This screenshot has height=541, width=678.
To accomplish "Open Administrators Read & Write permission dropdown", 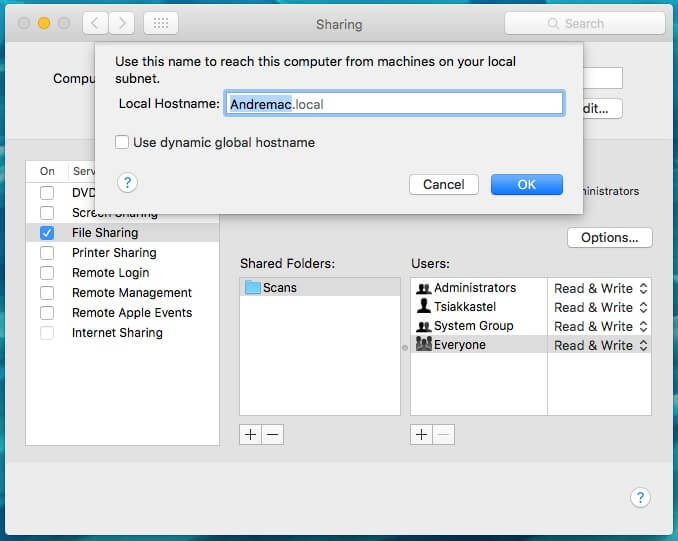I will (x=600, y=288).
